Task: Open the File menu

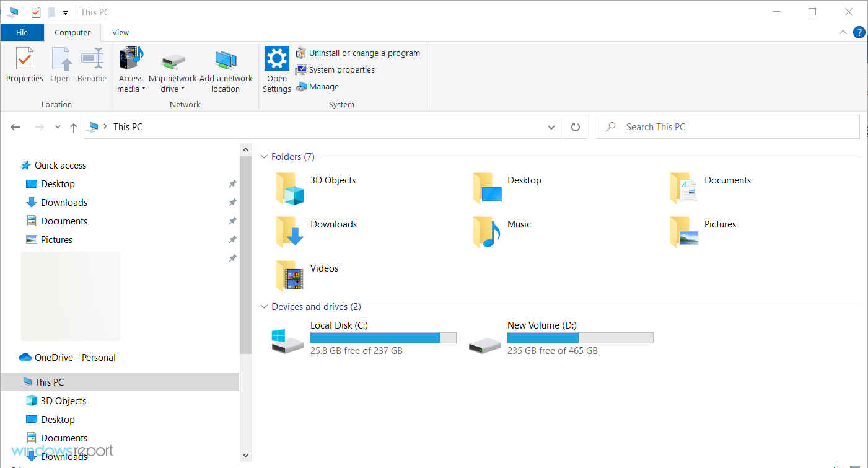Action: [x=22, y=32]
